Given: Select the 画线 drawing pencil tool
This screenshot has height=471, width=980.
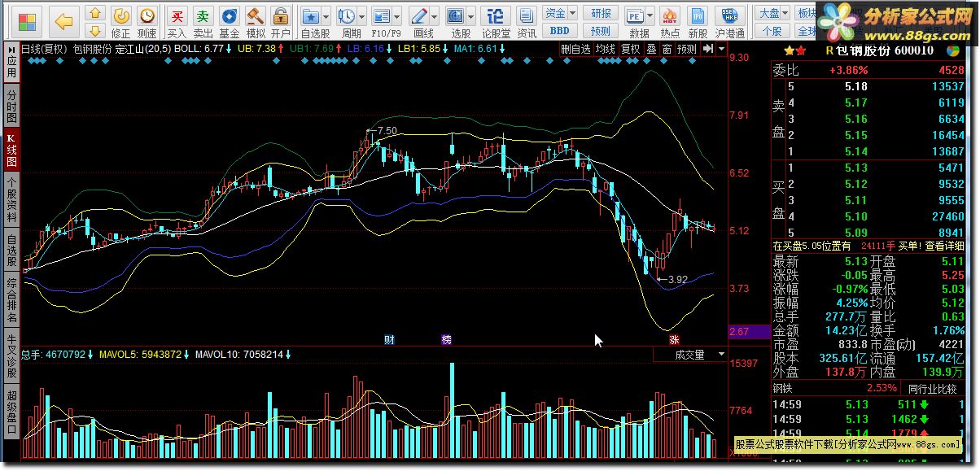Looking at the screenshot, I should (418, 16).
